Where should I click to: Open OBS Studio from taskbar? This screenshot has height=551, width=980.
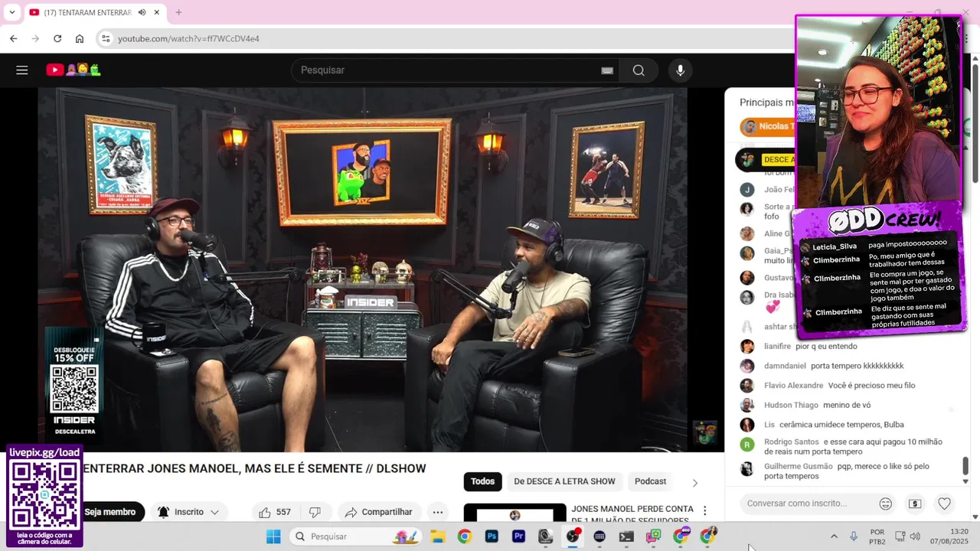click(x=573, y=536)
